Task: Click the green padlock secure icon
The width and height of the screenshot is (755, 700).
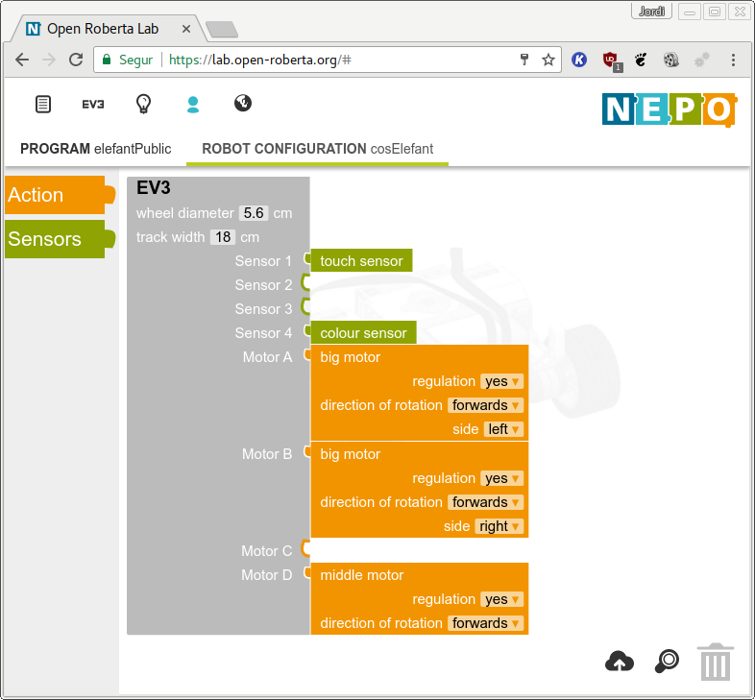Action: [107, 60]
